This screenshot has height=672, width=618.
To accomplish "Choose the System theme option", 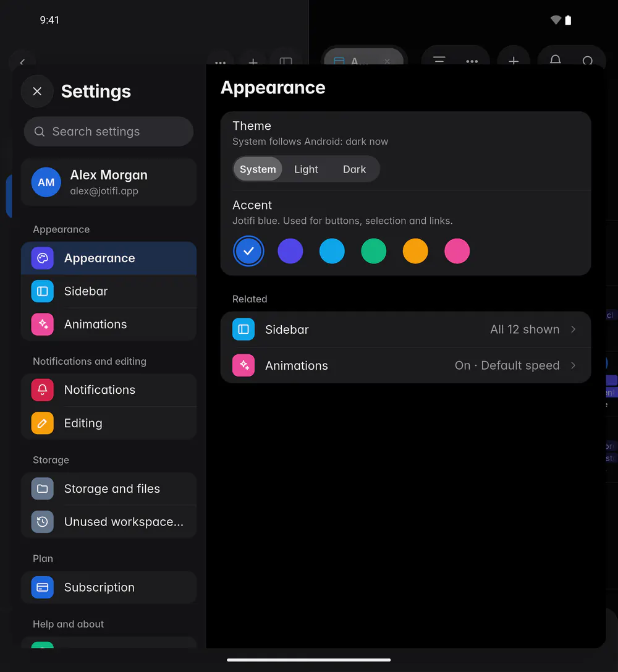I will pyautogui.click(x=258, y=169).
